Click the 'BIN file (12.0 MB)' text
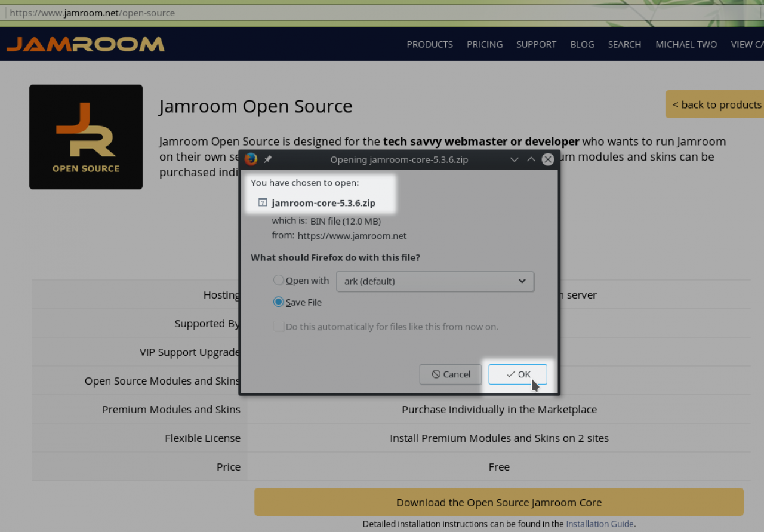Image resolution: width=764 pixels, height=532 pixels. click(x=346, y=221)
